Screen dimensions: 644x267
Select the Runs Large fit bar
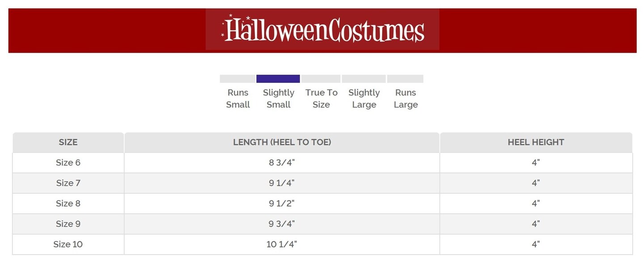(x=405, y=79)
